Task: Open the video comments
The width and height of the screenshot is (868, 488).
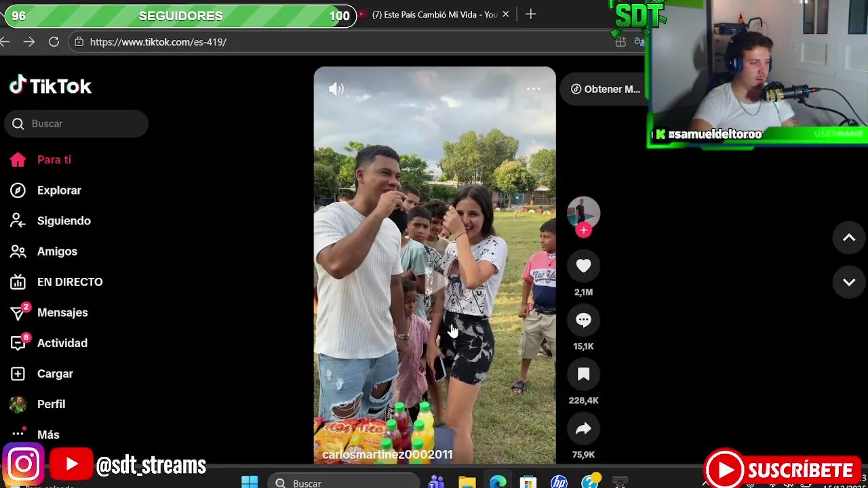Action: (583, 320)
